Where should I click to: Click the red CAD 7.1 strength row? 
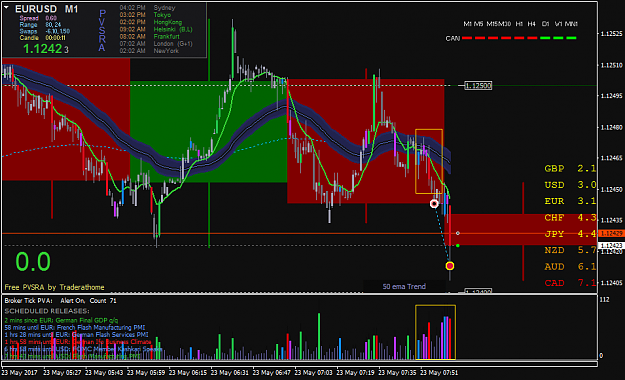pos(570,283)
